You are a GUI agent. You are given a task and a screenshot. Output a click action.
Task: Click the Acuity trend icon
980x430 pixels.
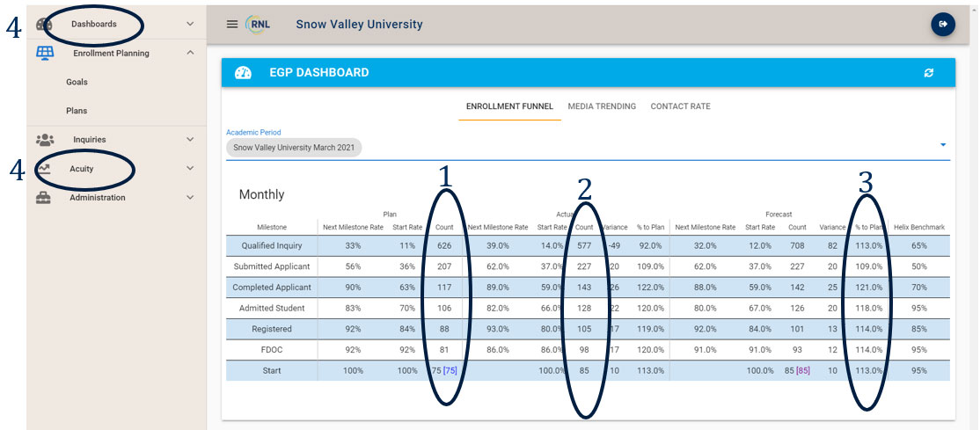tap(44, 169)
